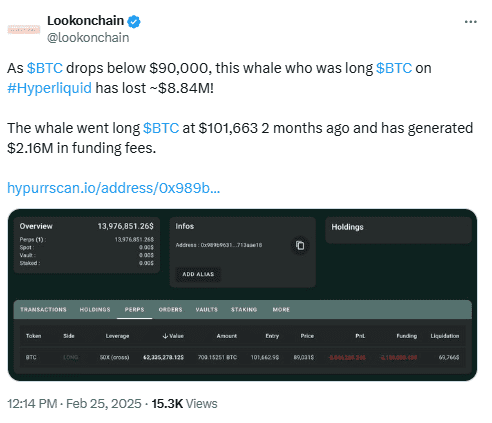Open the ORDERS tab
This screenshot has height=423, width=492.
170,310
